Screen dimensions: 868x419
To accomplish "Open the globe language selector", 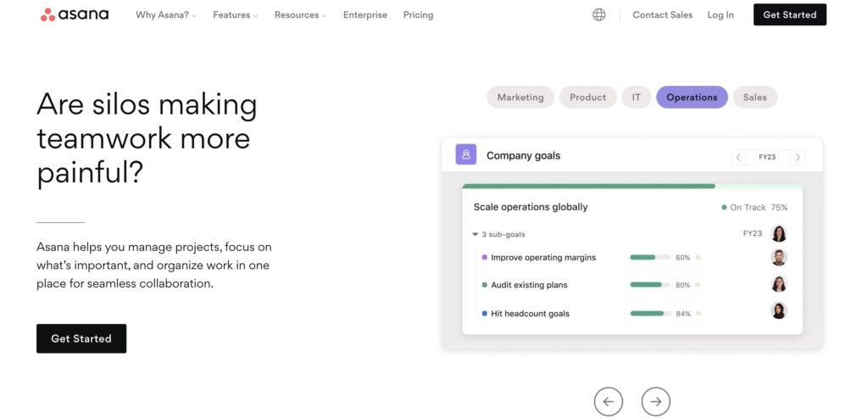I will point(599,15).
